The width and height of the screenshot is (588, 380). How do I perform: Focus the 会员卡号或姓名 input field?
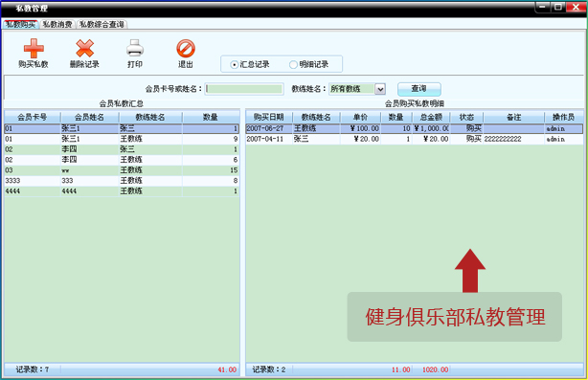tap(244, 89)
